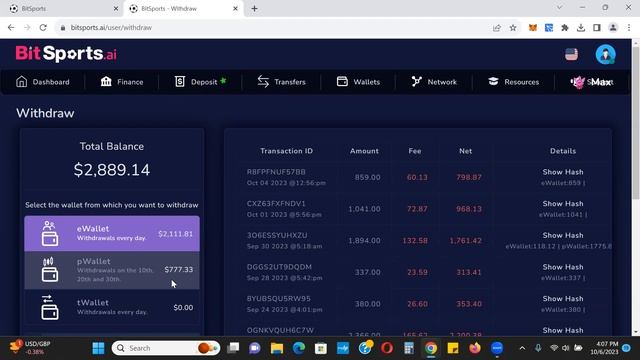Show Hash for transaction DGGS2UT9DQDM
The height and width of the screenshot is (360, 640).
point(562,267)
